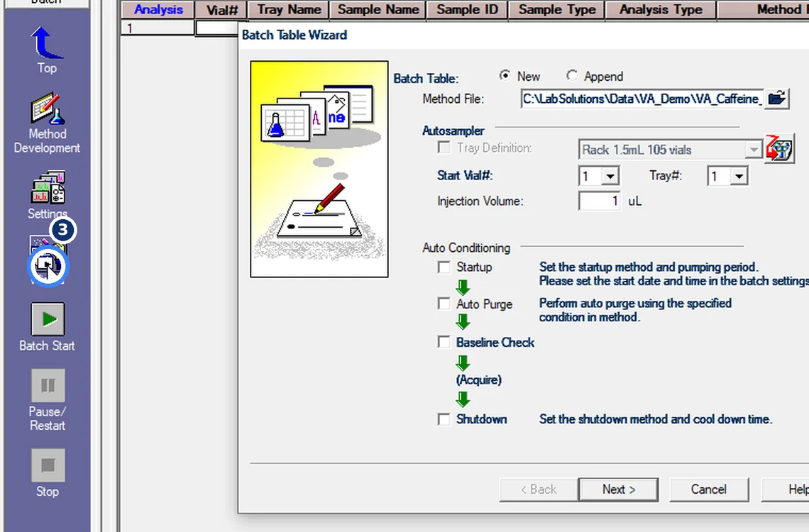Click the Sample ID column header
809x532 pixels.
pos(467,10)
